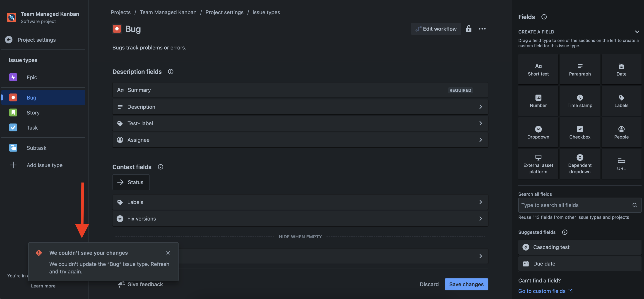Select the Date field type

[621, 69]
